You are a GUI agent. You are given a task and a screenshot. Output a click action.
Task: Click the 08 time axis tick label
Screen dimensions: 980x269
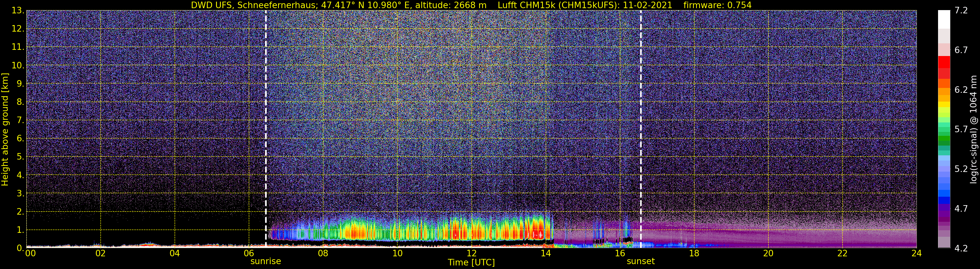point(323,253)
